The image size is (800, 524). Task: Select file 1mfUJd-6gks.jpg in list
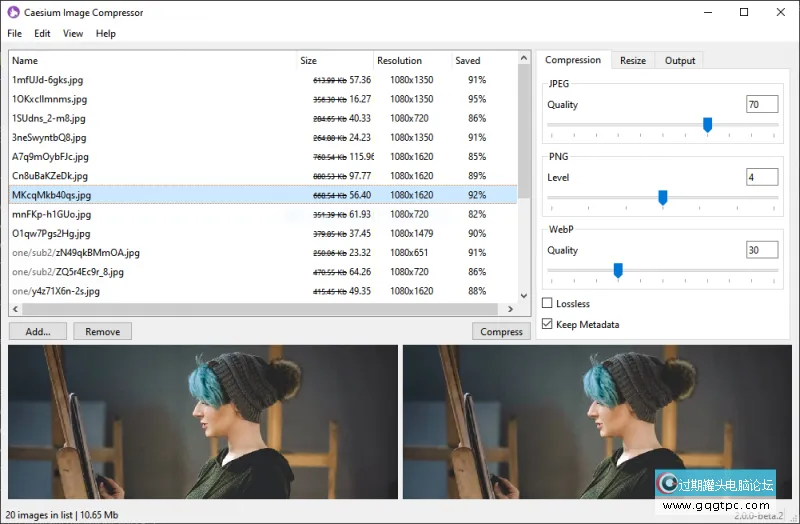tap(50, 80)
